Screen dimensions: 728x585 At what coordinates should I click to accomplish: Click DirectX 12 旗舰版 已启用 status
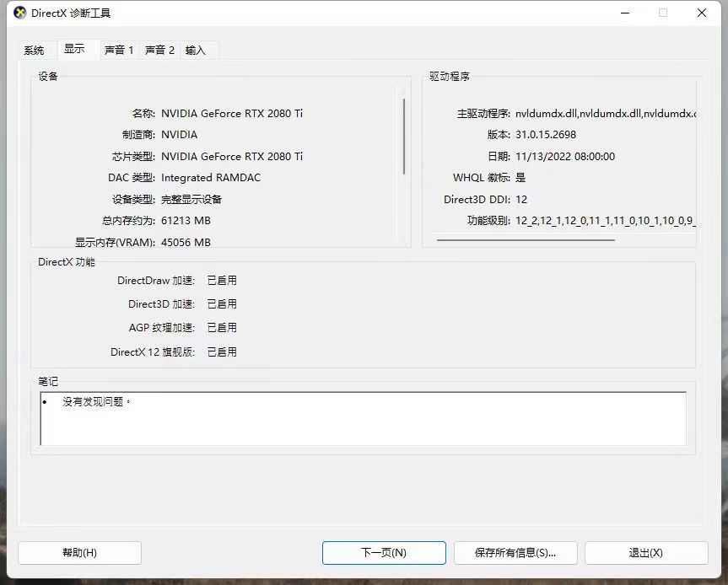point(222,352)
